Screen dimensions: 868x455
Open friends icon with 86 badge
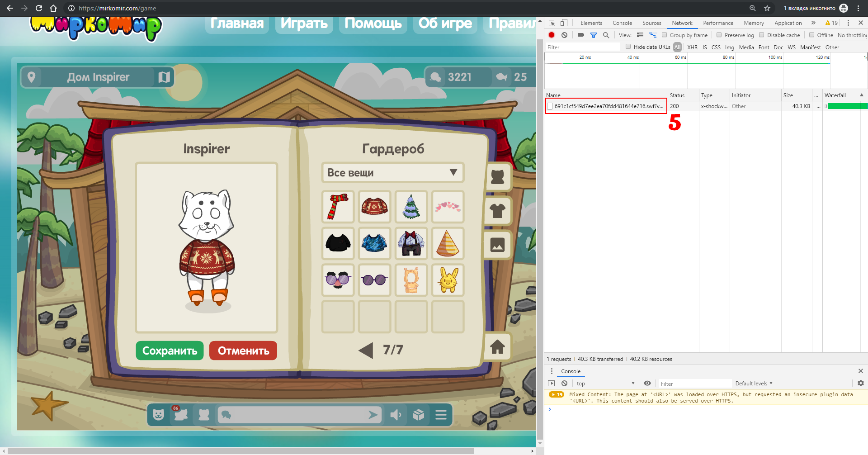181,414
